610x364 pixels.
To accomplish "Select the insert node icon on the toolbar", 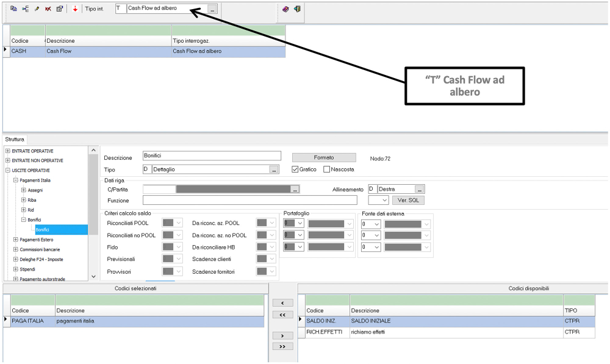I will [x=26, y=9].
